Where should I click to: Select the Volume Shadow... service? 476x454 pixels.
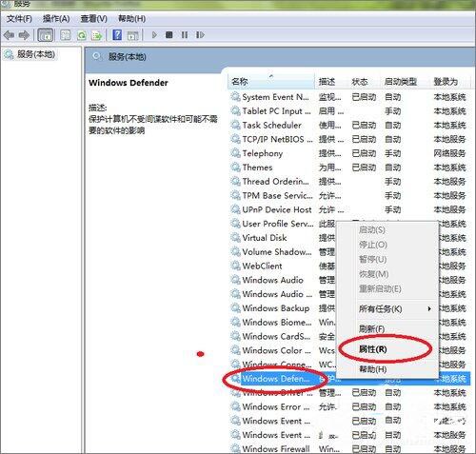pos(276,252)
